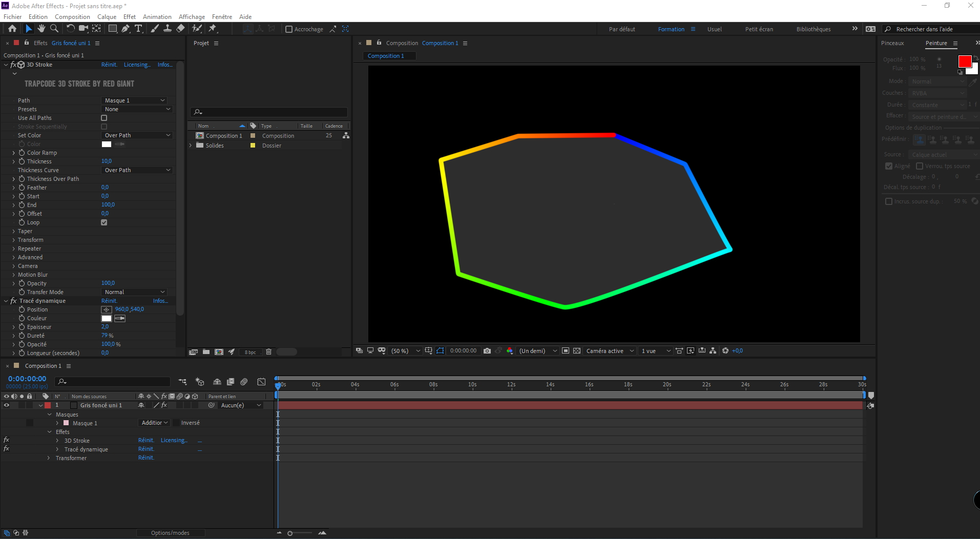Open the Set Color dropdown

point(137,135)
